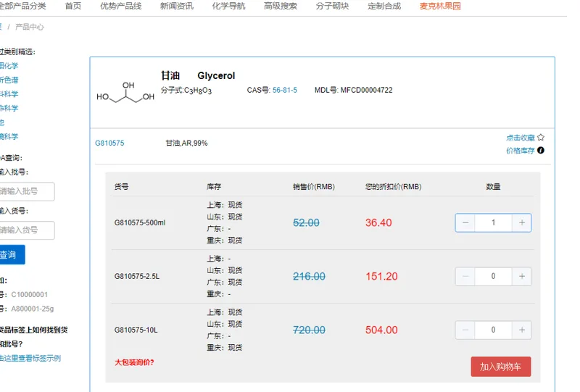Click the batch number input field

pyautogui.click(x=27, y=191)
